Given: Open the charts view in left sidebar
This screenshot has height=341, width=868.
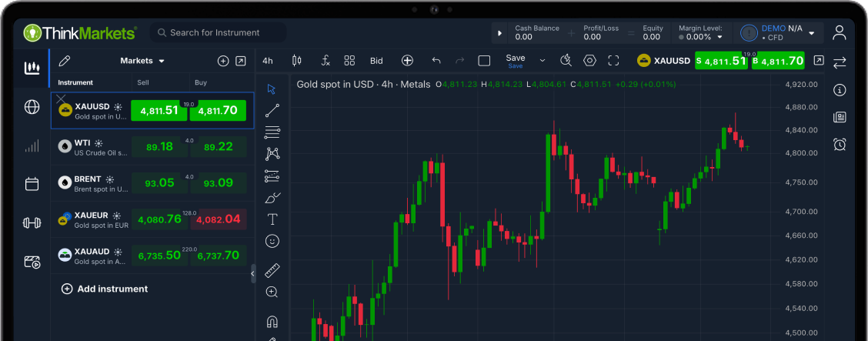Looking at the screenshot, I should click(32, 68).
